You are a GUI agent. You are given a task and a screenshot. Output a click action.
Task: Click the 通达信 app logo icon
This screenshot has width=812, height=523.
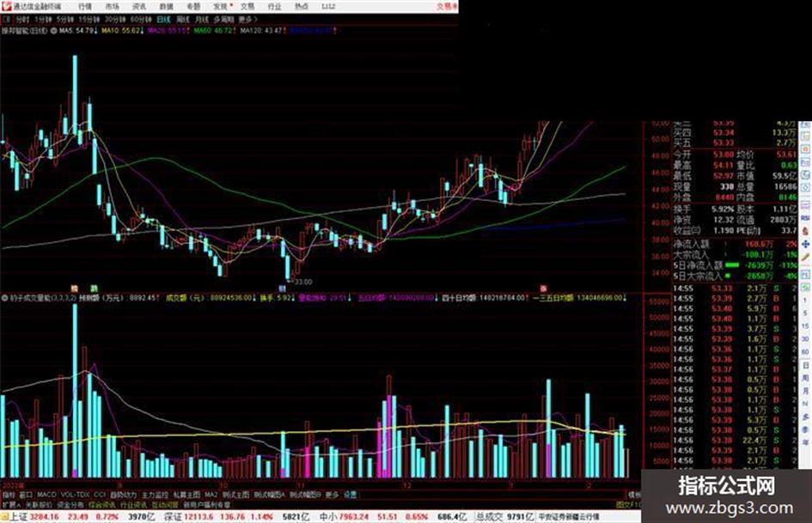[6, 6]
